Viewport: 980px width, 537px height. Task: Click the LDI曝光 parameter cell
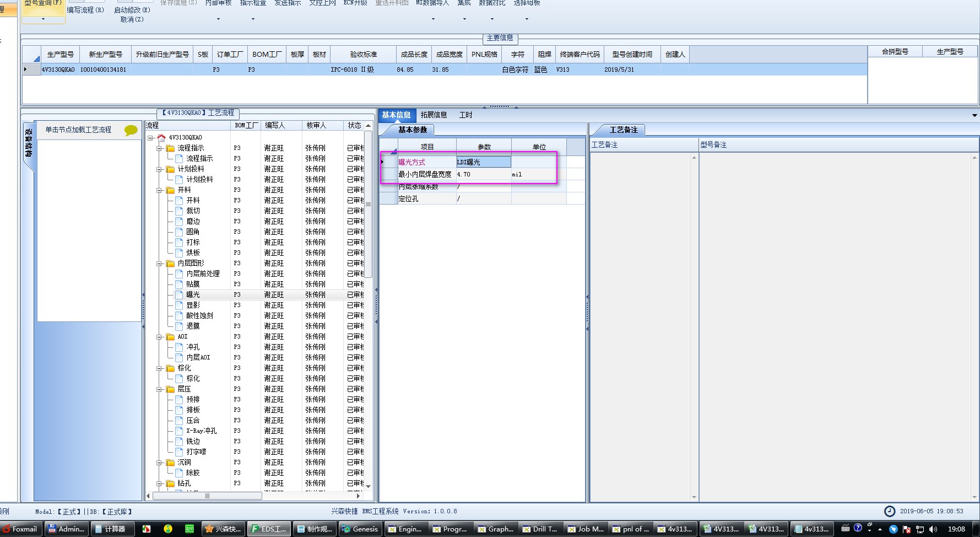click(x=484, y=162)
